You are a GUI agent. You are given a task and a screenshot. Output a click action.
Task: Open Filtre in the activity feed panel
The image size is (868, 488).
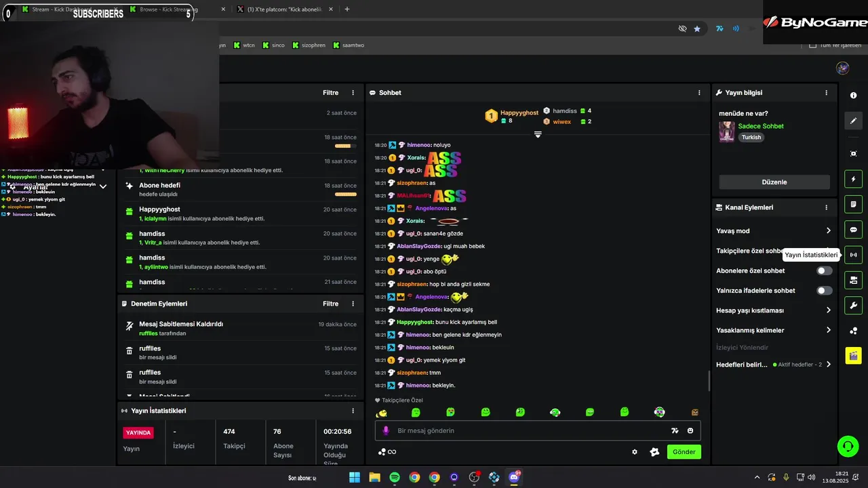pos(330,93)
